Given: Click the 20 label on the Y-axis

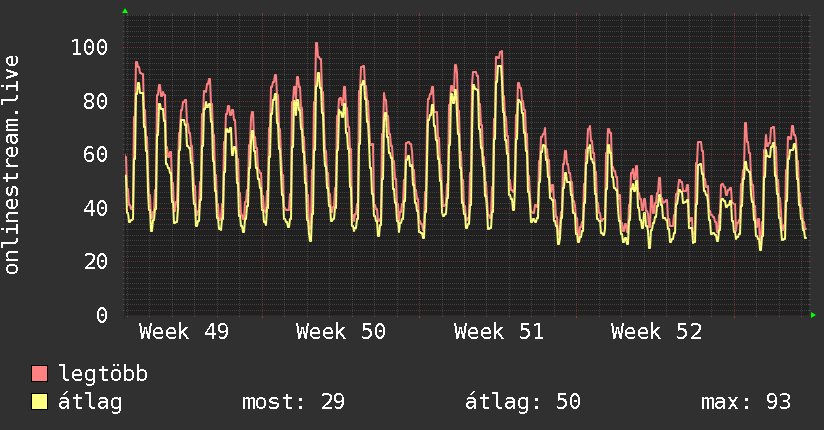Looking at the screenshot, I should 96,261.
